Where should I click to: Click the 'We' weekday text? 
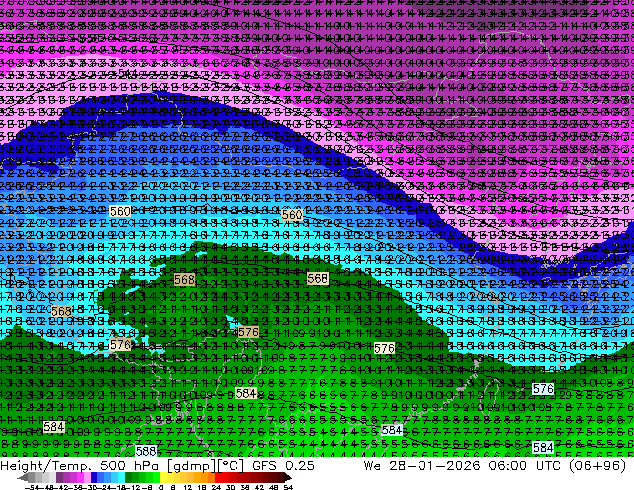[x=372, y=465]
